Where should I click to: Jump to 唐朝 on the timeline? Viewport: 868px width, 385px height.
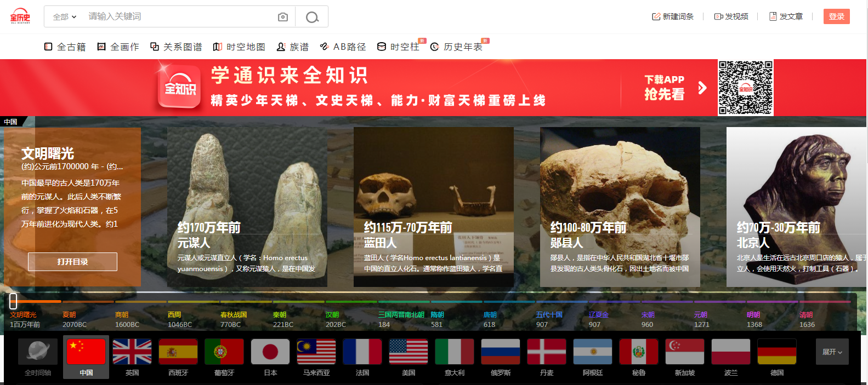[490, 315]
